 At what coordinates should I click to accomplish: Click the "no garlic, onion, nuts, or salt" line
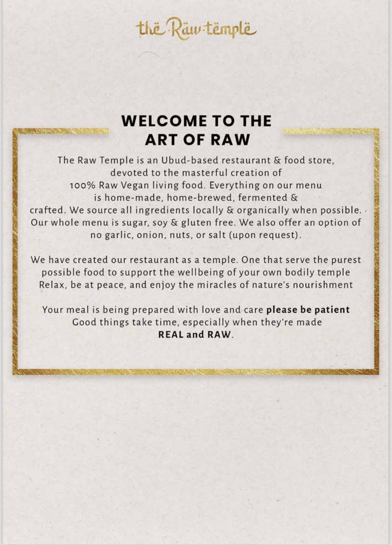196,235
